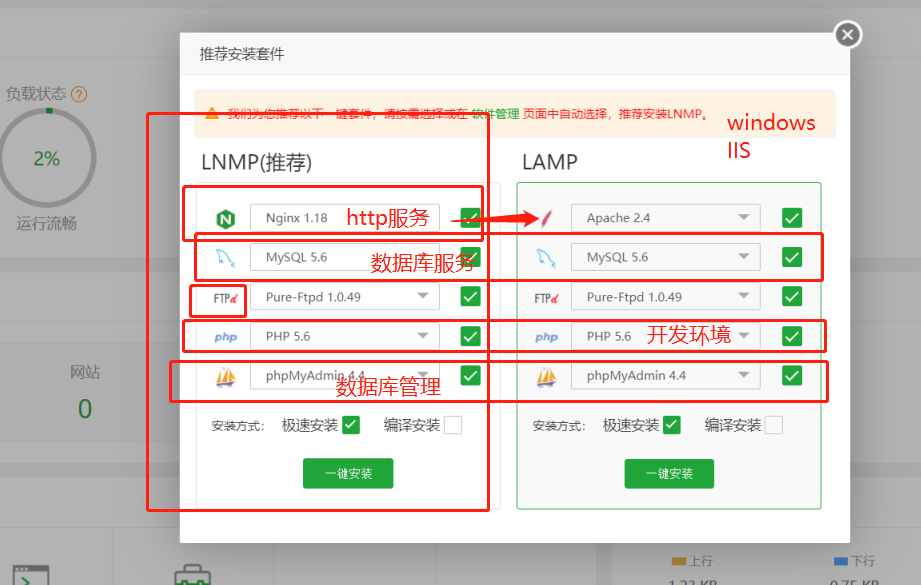
Task: Click the php logo in LAMP column
Action: pyautogui.click(x=546, y=337)
